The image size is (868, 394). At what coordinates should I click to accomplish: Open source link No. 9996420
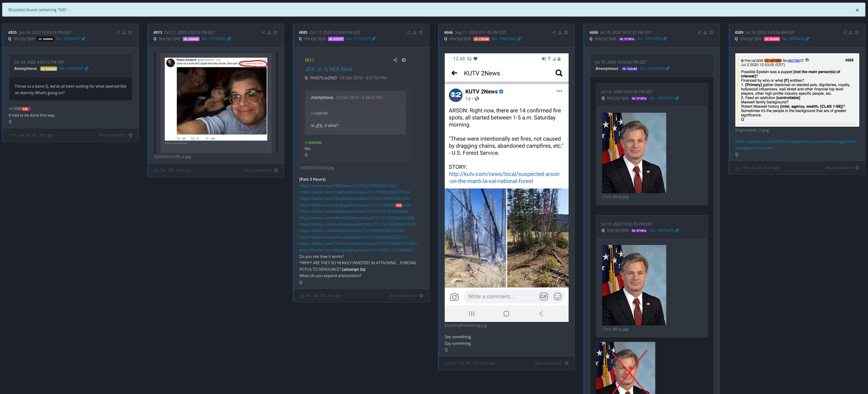point(795,39)
